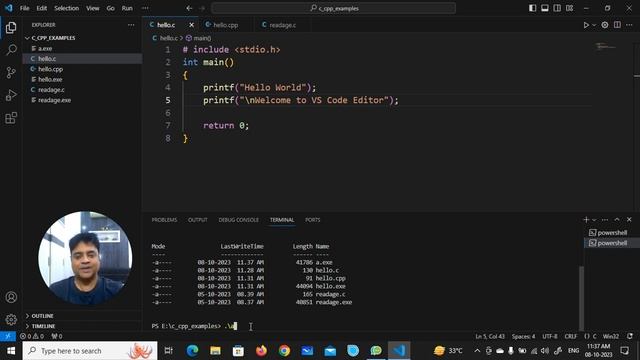Switch to the hello.cpp editor tab
The image size is (640, 360).
point(225,25)
